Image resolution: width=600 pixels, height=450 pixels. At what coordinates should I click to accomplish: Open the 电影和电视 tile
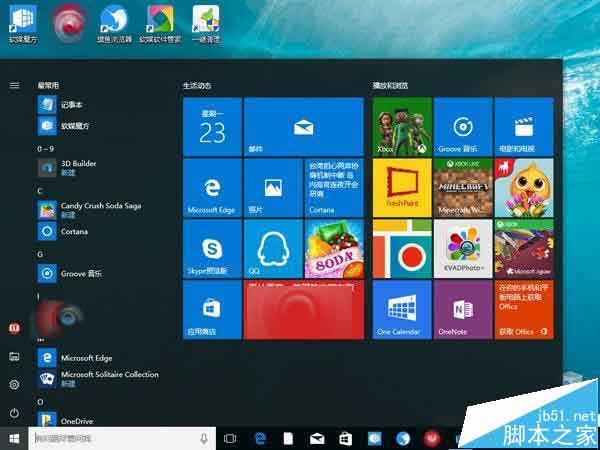pyautogui.click(x=524, y=127)
